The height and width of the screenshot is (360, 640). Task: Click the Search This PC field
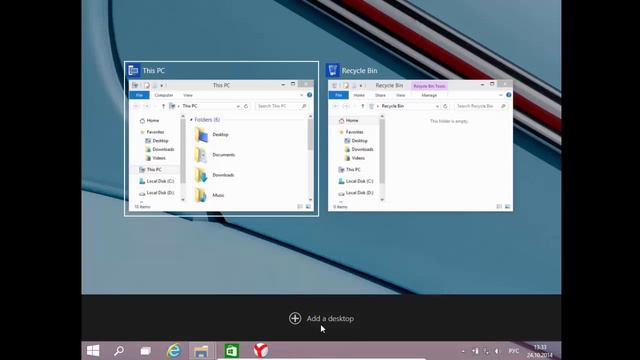tap(282, 106)
